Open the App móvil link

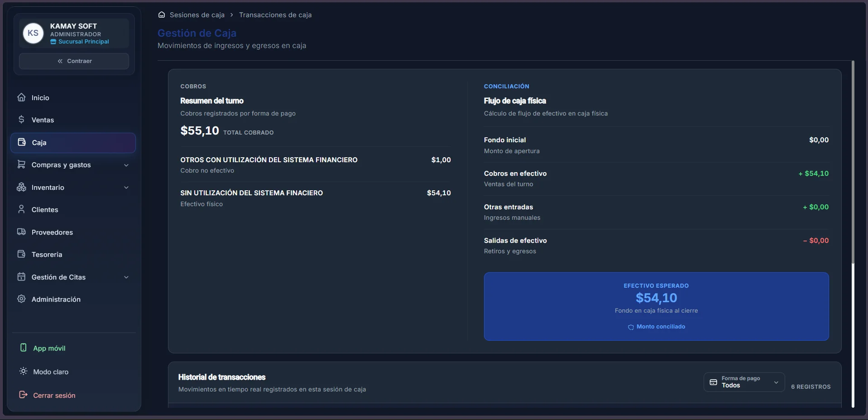[49, 348]
